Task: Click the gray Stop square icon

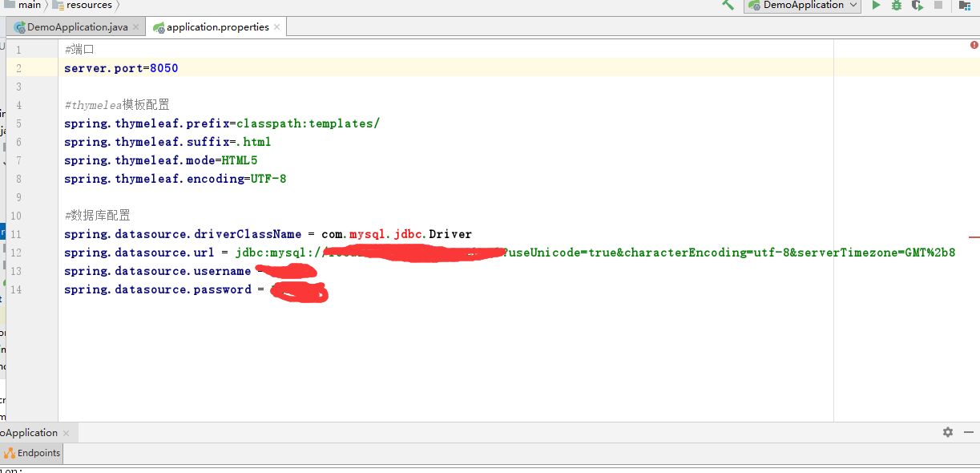Action: (x=938, y=6)
